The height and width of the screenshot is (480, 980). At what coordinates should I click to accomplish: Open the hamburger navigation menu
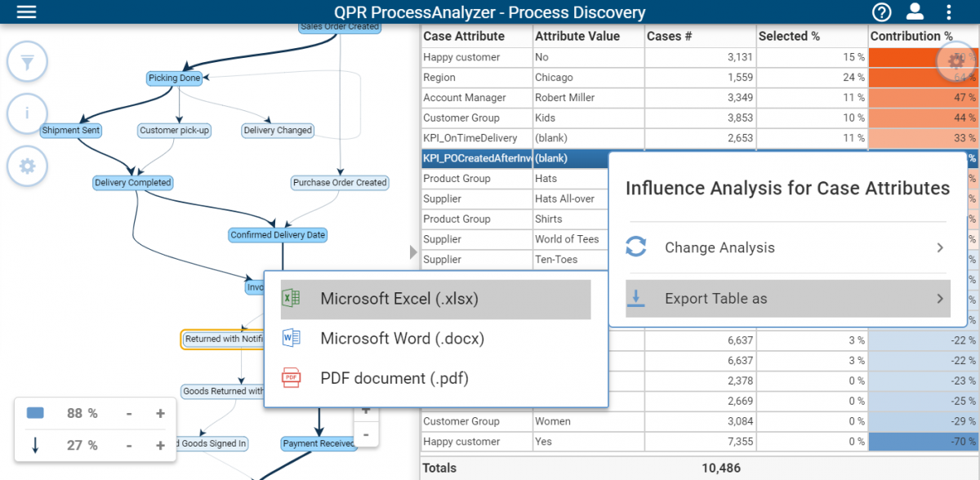27,12
